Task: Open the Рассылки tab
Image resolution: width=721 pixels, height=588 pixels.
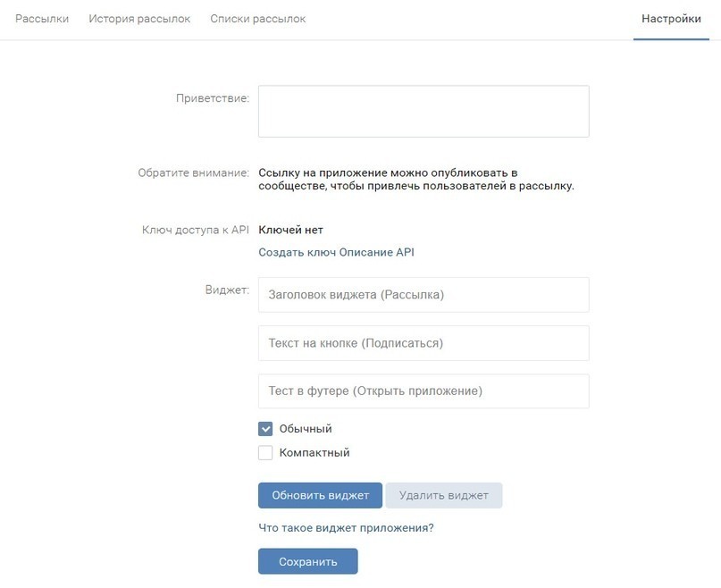Action: tap(42, 19)
